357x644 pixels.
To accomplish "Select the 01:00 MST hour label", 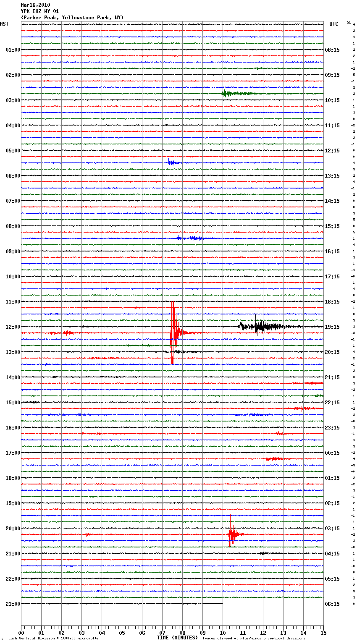I will tap(13, 50).
